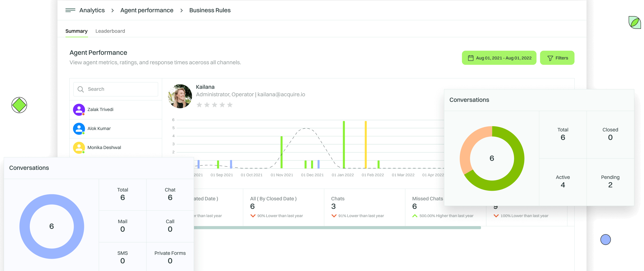Click the Analytics breadcrumb link

point(92,10)
